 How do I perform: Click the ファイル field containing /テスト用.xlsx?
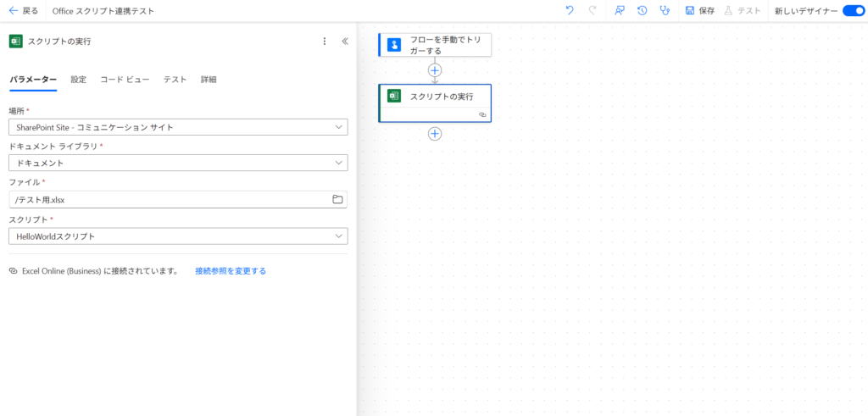click(178, 200)
